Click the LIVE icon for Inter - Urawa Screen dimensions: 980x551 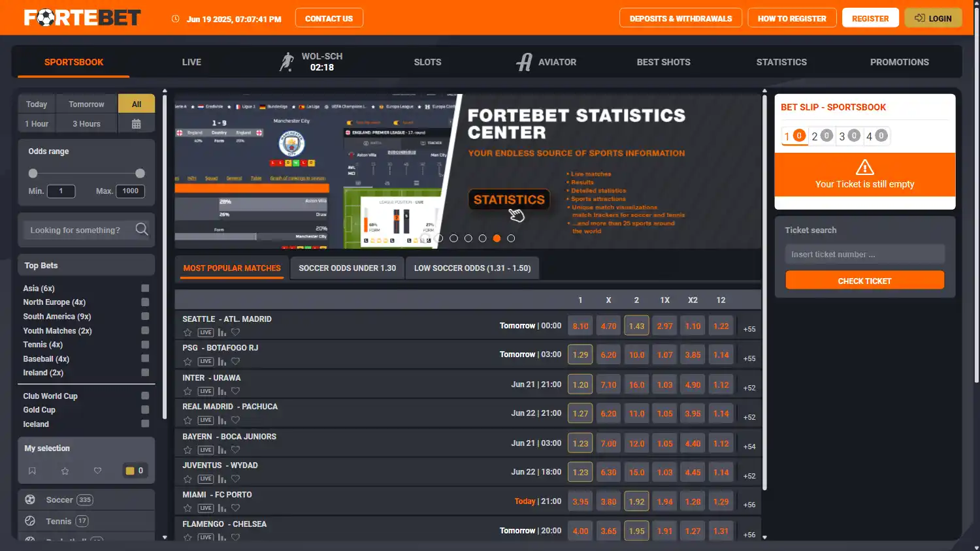click(x=206, y=391)
